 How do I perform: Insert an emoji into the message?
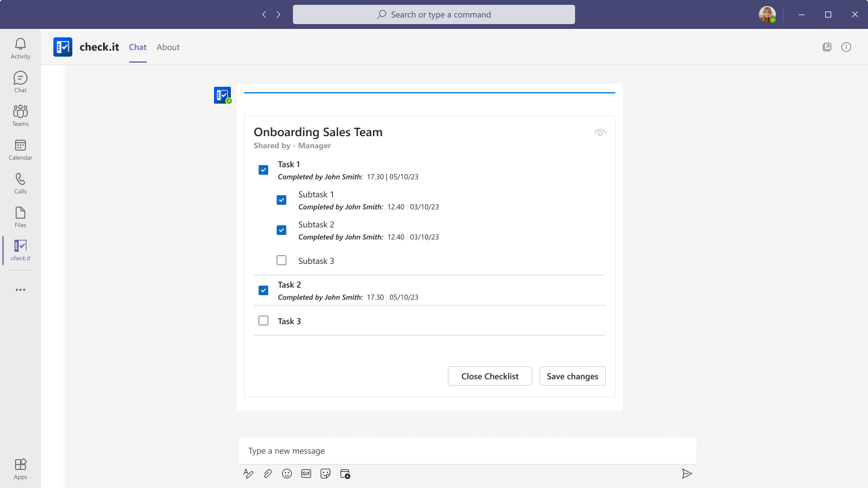pos(287,474)
